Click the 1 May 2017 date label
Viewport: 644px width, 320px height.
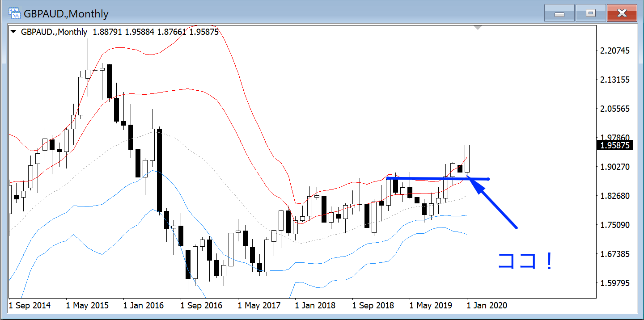[258, 306]
